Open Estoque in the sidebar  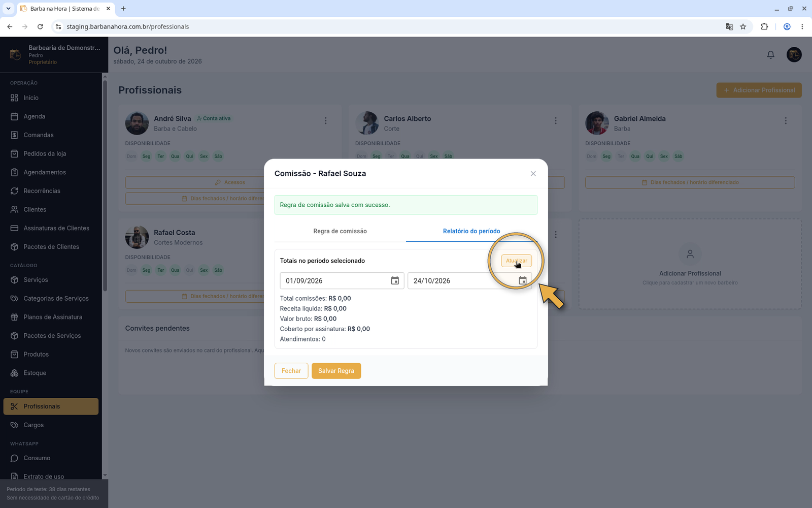pyautogui.click(x=51, y=373)
